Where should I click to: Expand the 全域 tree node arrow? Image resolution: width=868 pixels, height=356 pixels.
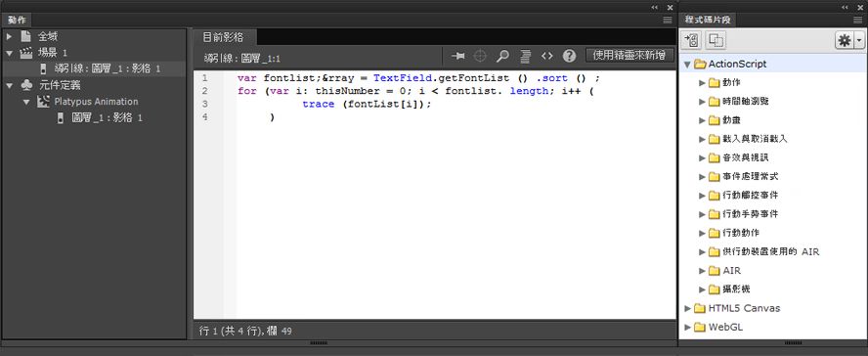point(9,36)
